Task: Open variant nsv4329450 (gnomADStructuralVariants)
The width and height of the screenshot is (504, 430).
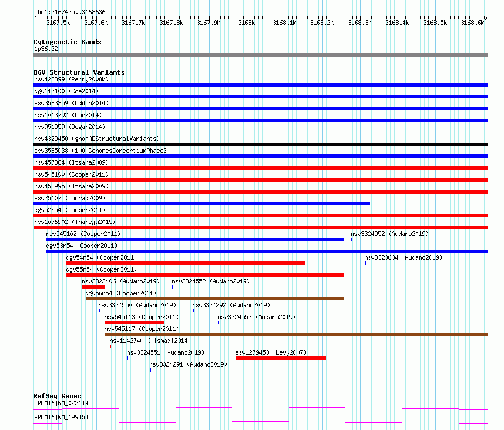Action: pyautogui.click(x=97, y=139)
